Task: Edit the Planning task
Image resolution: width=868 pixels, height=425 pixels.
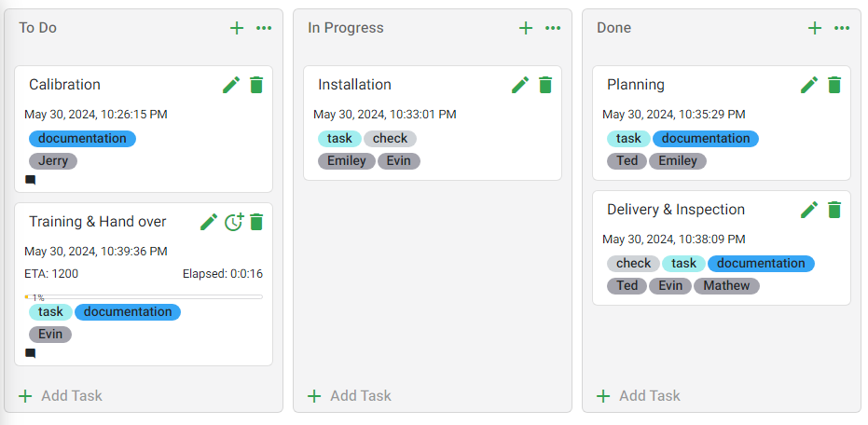Action: tap(809, 85)
